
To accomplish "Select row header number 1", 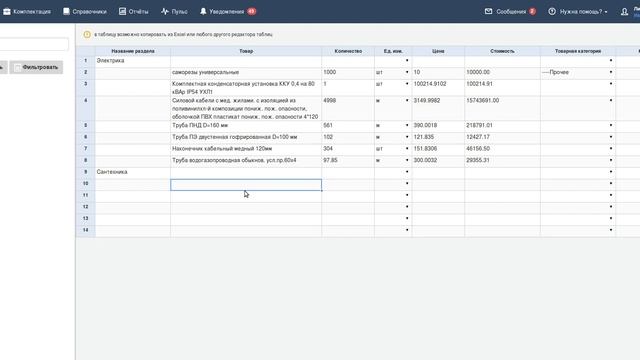I will pyautogui.click(x=85, y=61).
